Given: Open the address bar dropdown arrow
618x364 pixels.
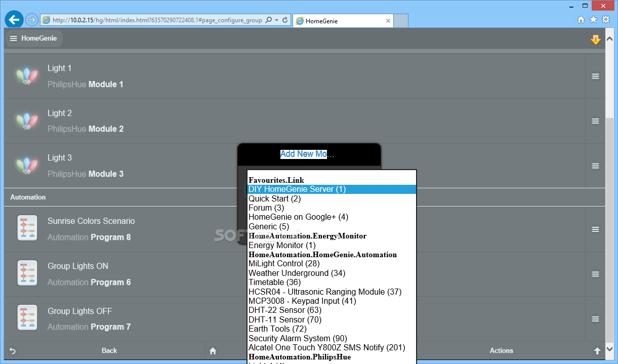Looking at the screenshot, I should [x=277, y=20].
